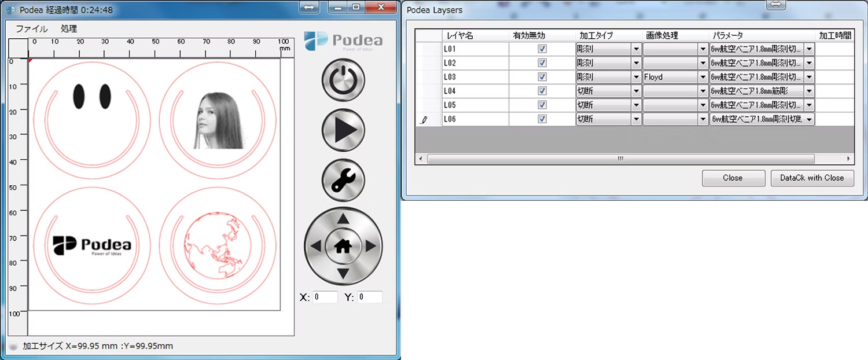Move the laser head left with the left arrow

316,247
